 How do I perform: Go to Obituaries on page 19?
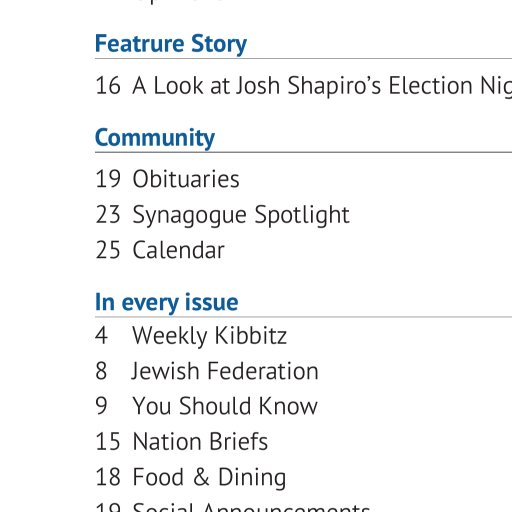click(186, 179)
